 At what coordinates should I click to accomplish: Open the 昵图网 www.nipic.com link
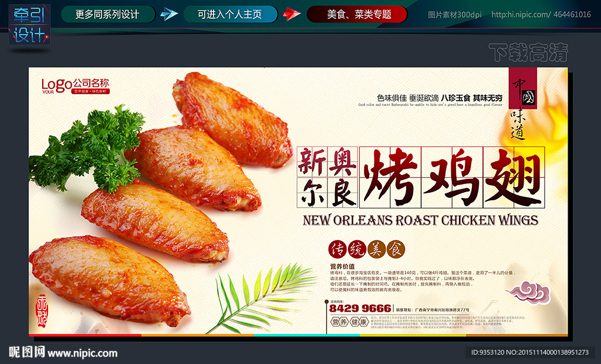63,352
